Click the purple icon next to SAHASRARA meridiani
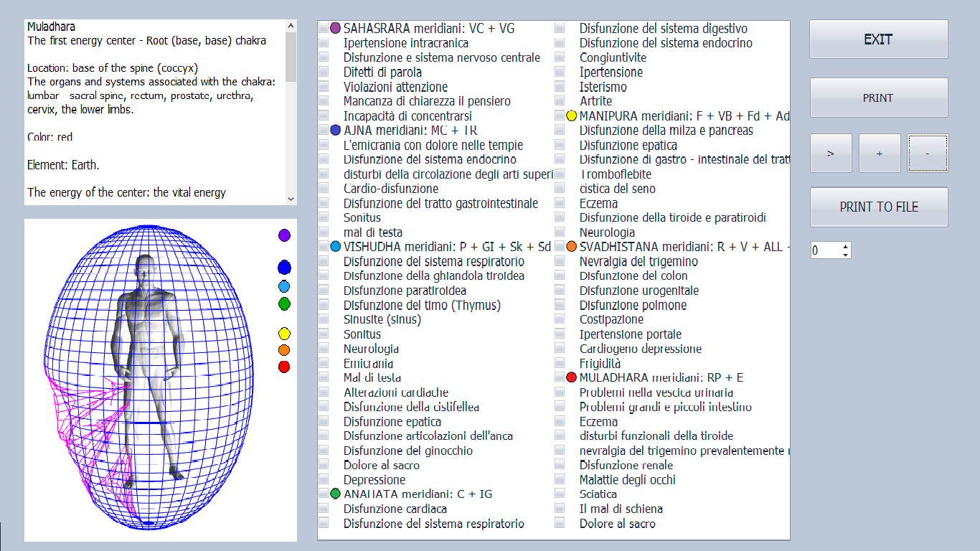Screen dimensions: 980x551 coord(335,29)
